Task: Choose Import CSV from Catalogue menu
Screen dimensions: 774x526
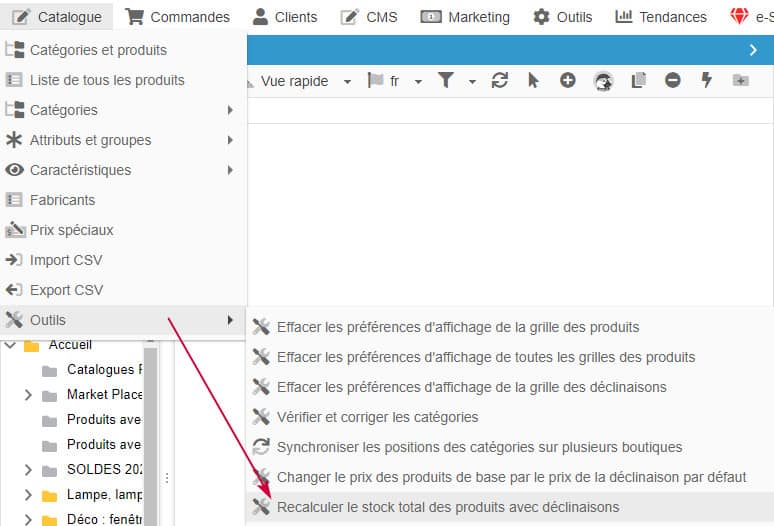Action: pyautogui.click(x=66, y=260)
